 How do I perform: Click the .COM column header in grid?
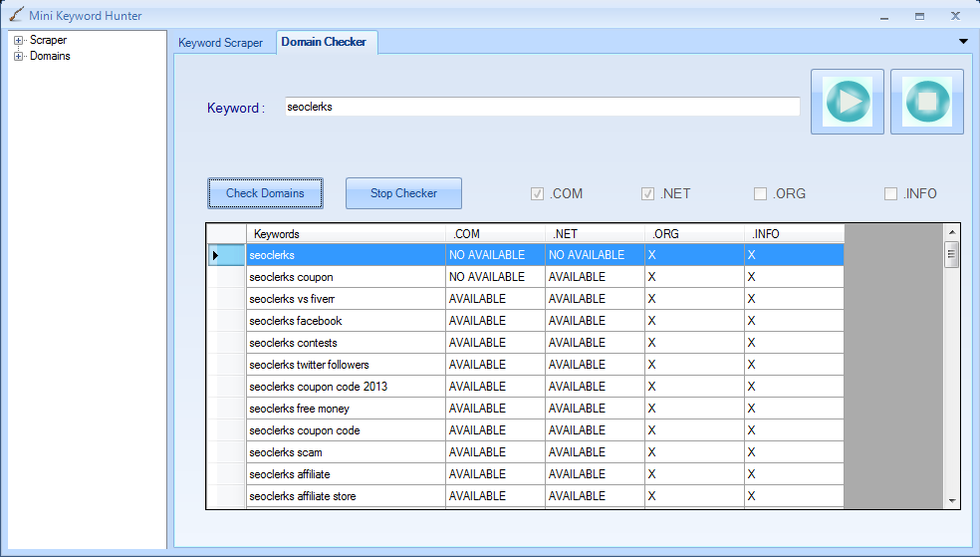pos(495,234)
